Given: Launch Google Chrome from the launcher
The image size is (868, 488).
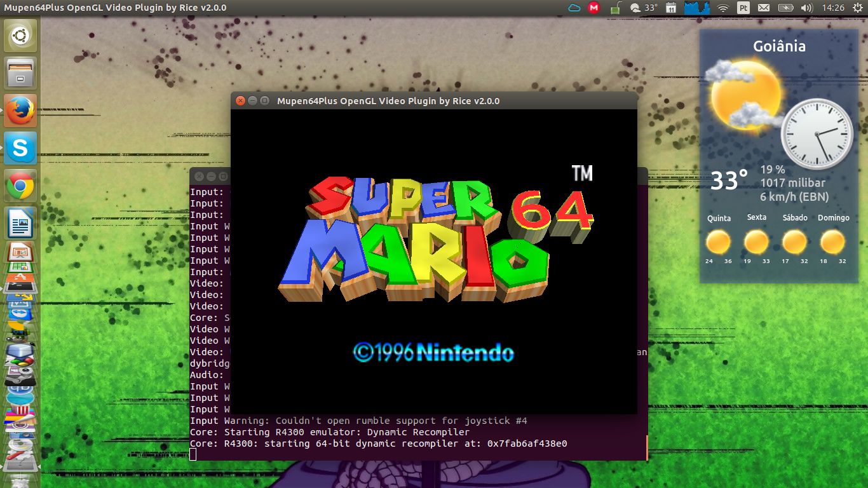Looking at the screenshot, I should click(x=20, y=186).
